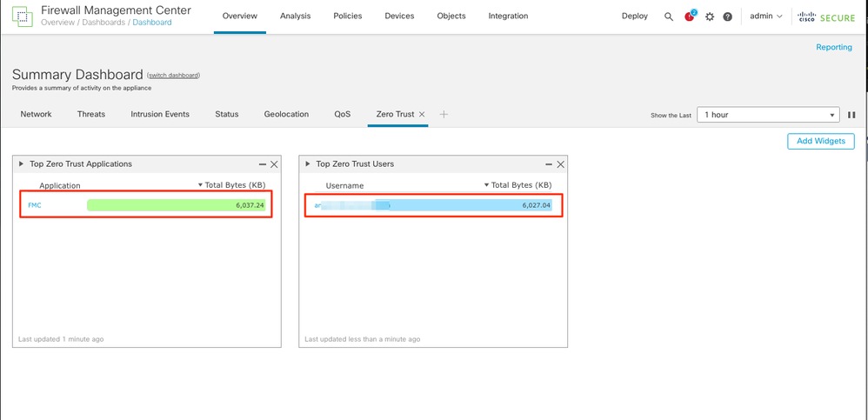Click the Add Widgets button
Screen dimensions: 868x420
coord(821,141)
